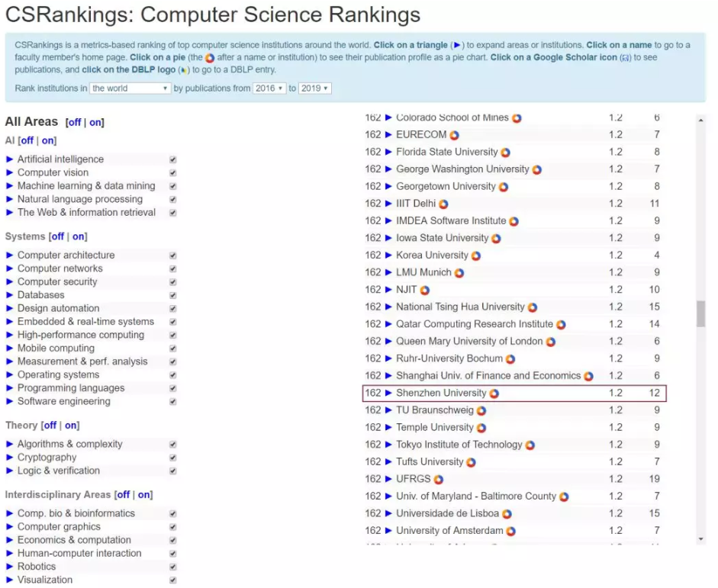The height and width of the screenshot is (588, 718).
Task: Open the start year dropdown (2016)
Action: (269, 88)
